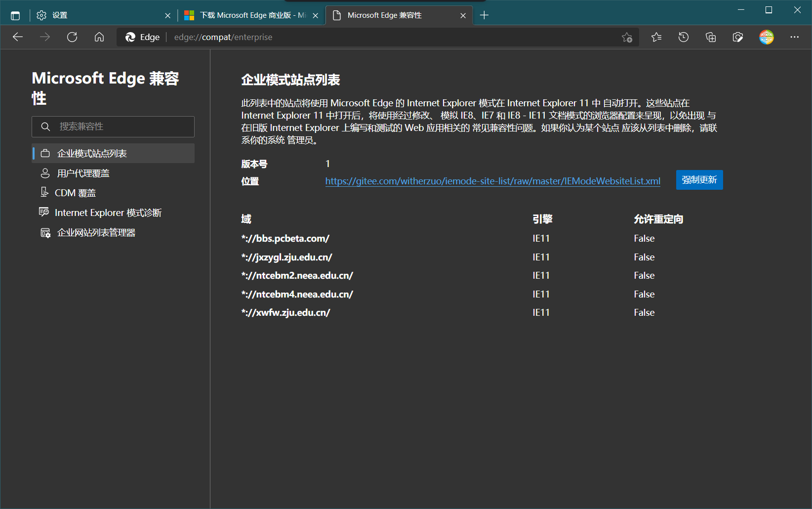The height and width of the screenshot is (509, 812).
Task: Click the browser Back arrow
Action: click(18, 37)
